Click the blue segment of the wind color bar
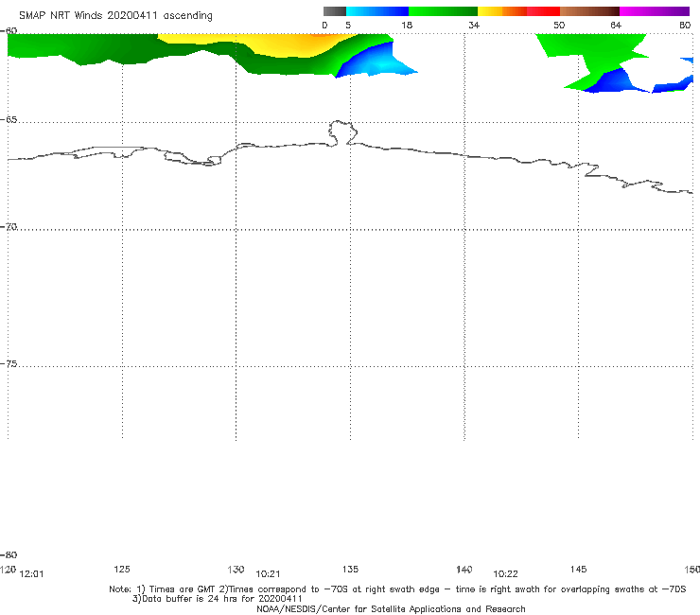Screen dimensions: 700x615 tap(377, 11)
